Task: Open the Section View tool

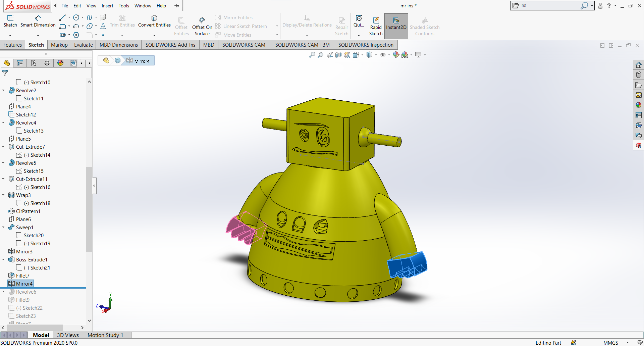Action: (338, 55)
